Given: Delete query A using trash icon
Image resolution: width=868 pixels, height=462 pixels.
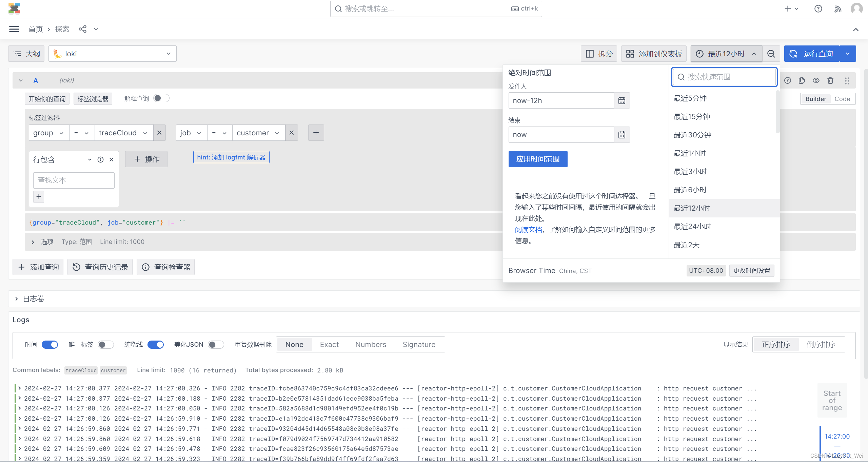Looking at the screenshot, I should (830, 80).
